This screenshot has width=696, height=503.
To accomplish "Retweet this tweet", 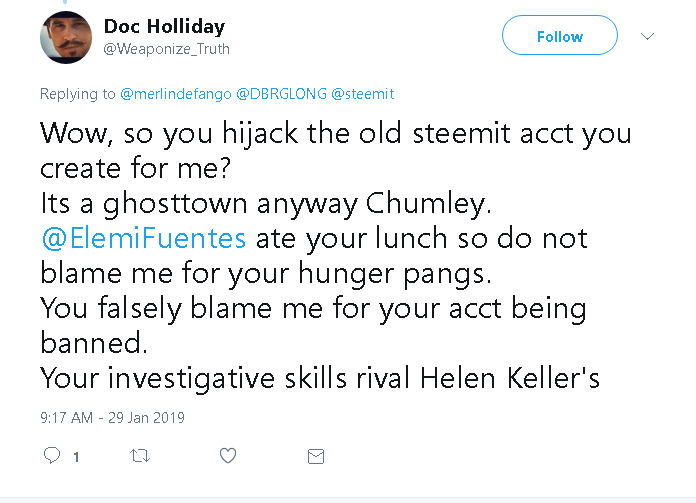I will (x=139, y=456).
